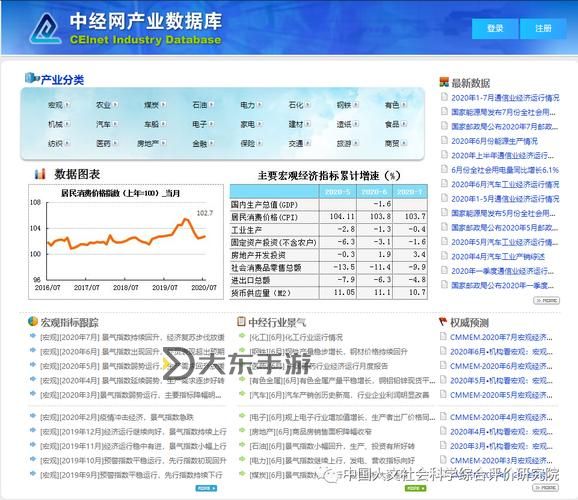578x500 pixels.
Task: Click the 权威预测 flag icon
Action: click(x=443, y=322)
